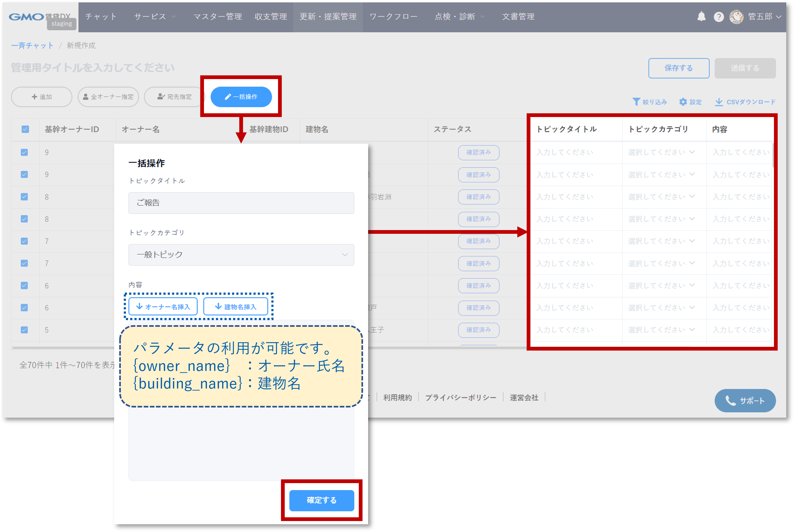This screenshot has height=532, width=794.
Task: Click the CSVダウンロード download icon
Action: (x=719, y=102)
